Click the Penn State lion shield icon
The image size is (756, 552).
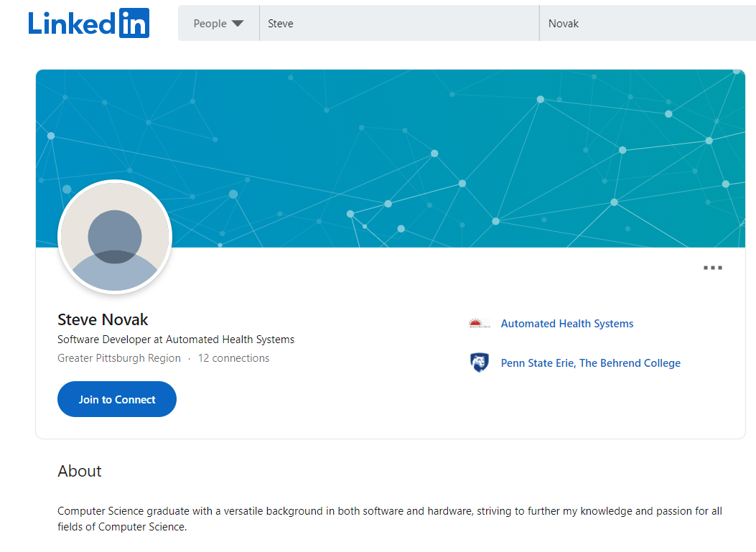480,362
